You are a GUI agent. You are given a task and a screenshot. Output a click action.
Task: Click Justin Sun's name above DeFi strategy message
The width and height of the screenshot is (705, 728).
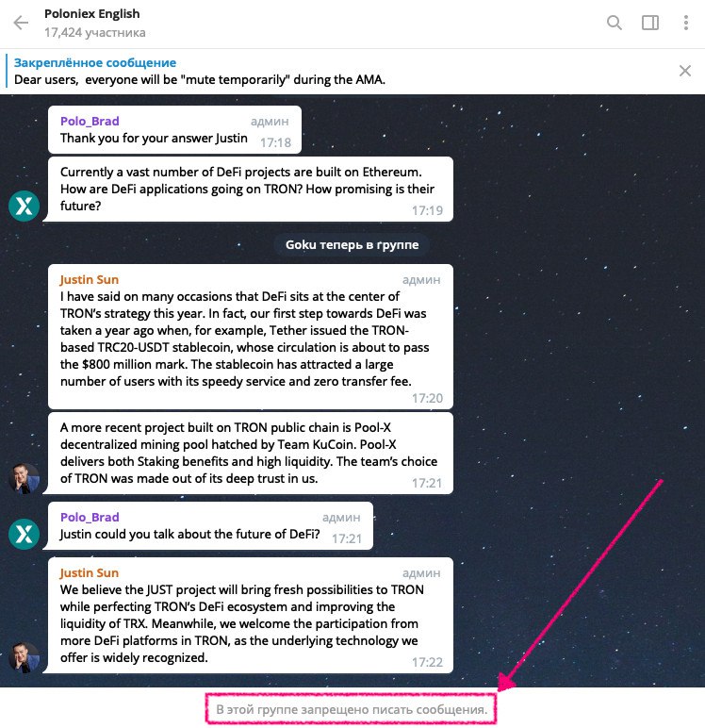(90, 279)
